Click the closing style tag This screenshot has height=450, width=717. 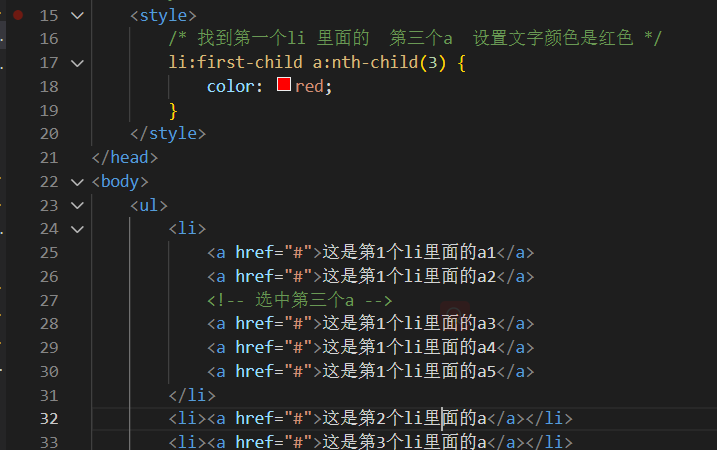(x=168, y=134)
